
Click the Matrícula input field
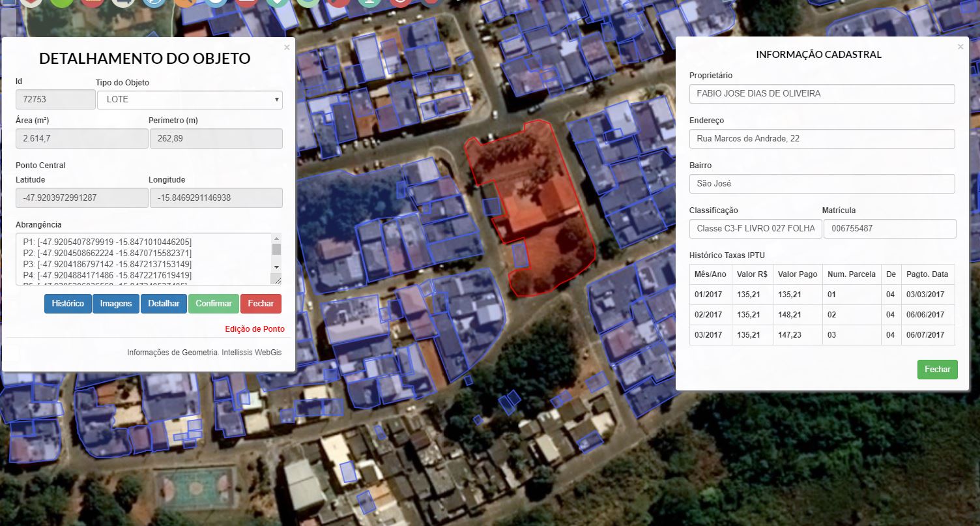(x=889, y=229)
